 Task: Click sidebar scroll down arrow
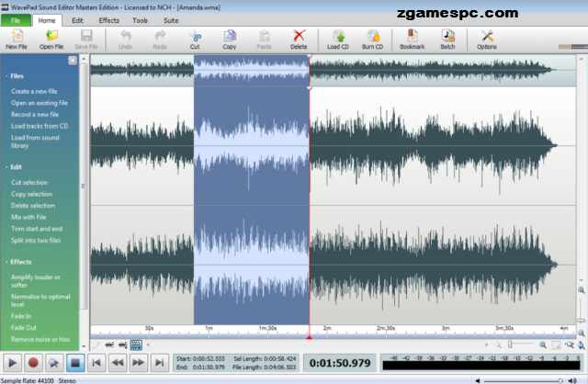(84, 346)
